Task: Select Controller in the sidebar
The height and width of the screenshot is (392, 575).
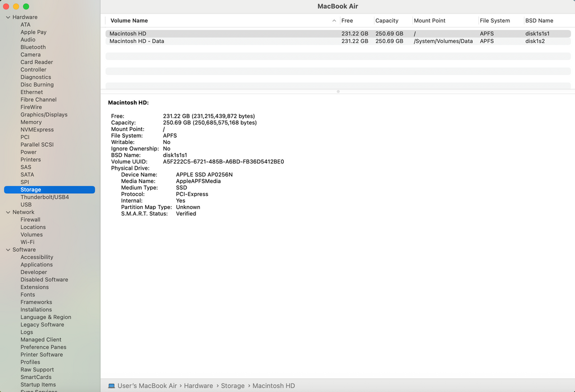Action: [34, 69]
